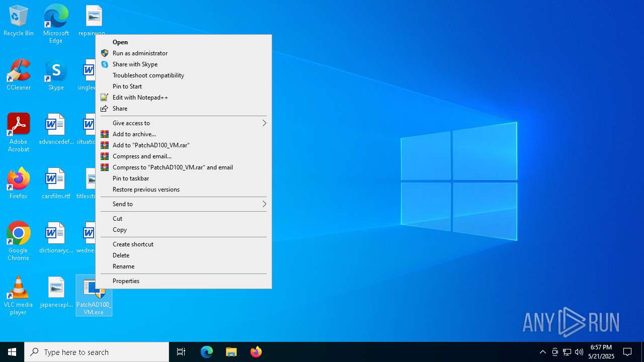644x362 pixels.
Task: Open the clock showing 6:57 PM
Action: point(601,352)
